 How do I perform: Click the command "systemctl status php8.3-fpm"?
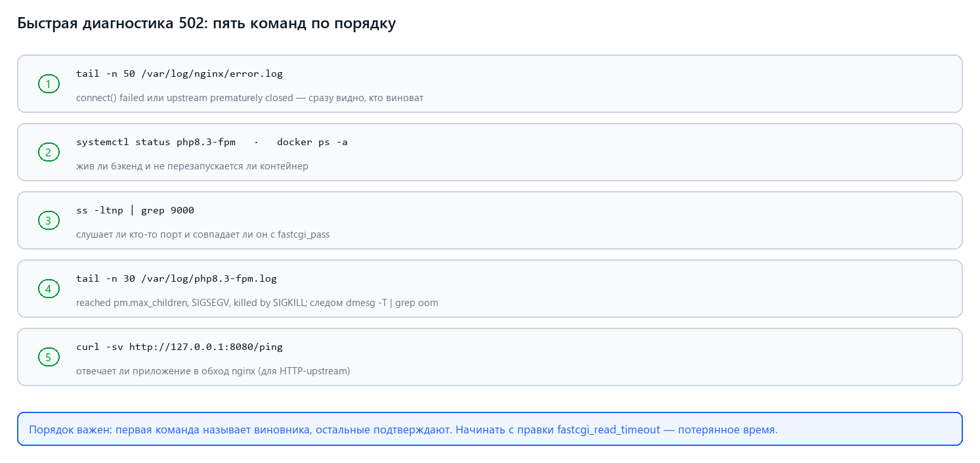156,142
